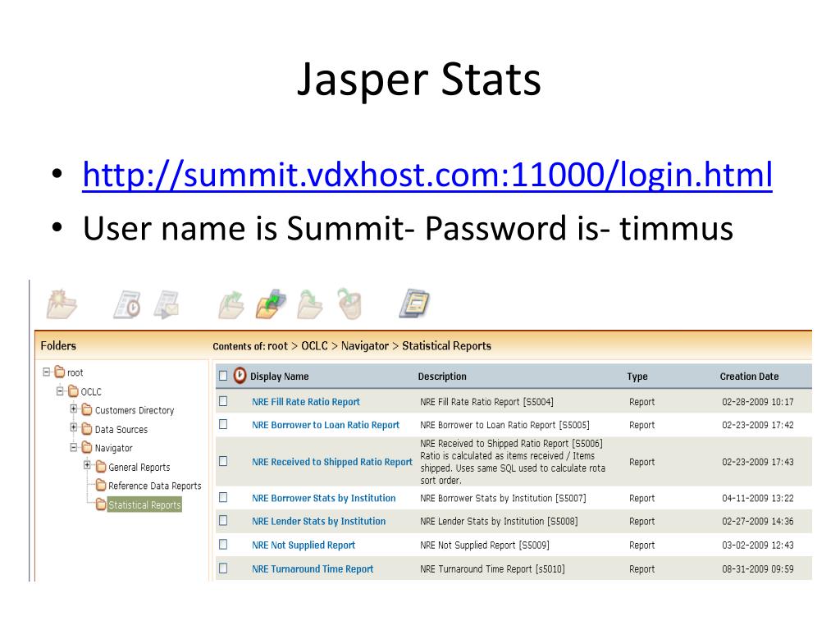Check the NRE Received to Shipped Ratio checkbox
The width and height of the screenshot is (840, 630).
click(223, 461)
